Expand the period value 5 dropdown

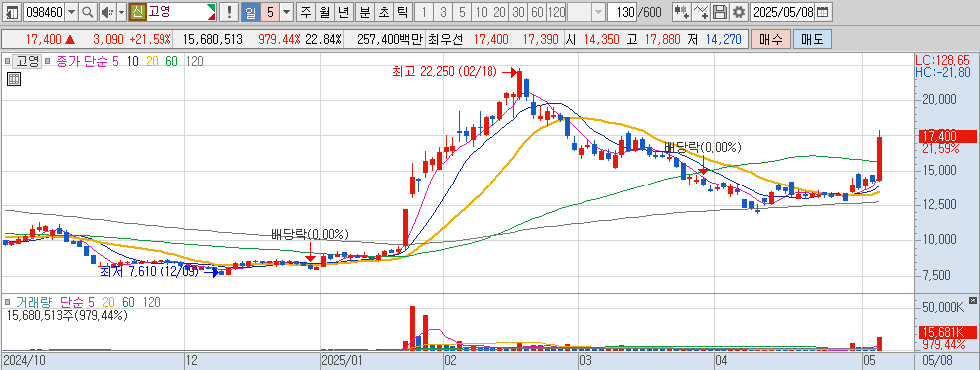tap(287, 11)
